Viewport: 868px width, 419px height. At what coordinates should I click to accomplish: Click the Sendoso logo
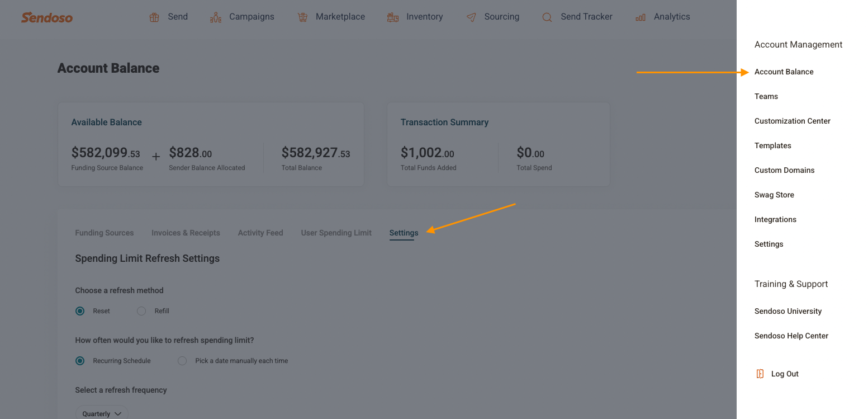[x=47, y=17]
